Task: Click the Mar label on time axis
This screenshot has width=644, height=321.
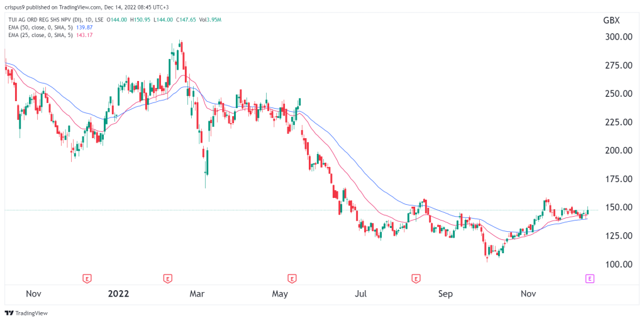Action: point(197,295)
